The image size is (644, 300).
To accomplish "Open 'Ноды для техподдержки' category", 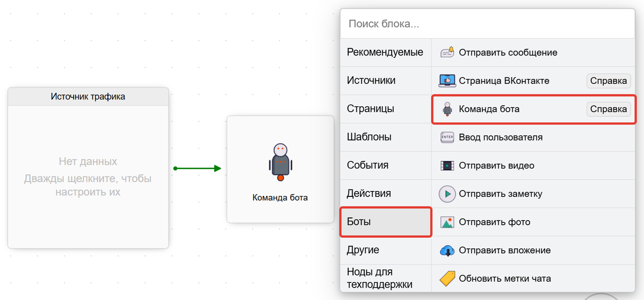I will pyautogui.click(x=386, y=278).
